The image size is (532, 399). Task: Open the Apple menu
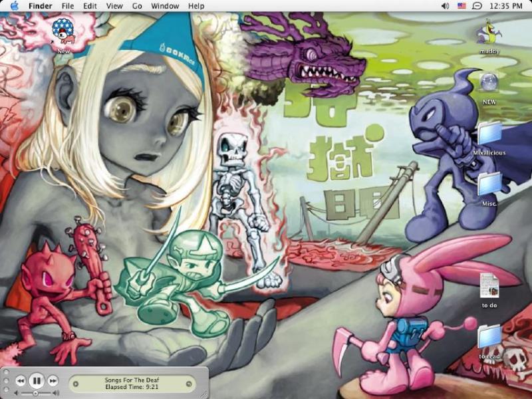[14, 6]
